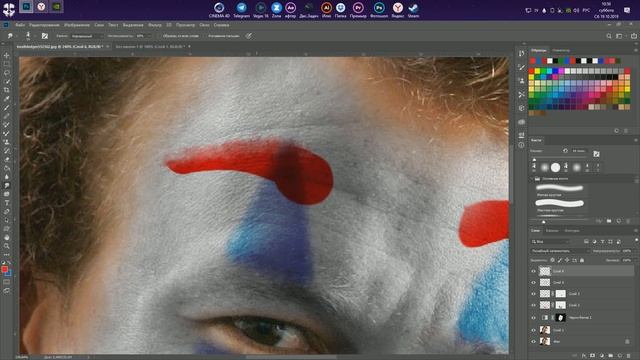Select hard round brush stroke preset
640x360 pixels.
point(559,203)
